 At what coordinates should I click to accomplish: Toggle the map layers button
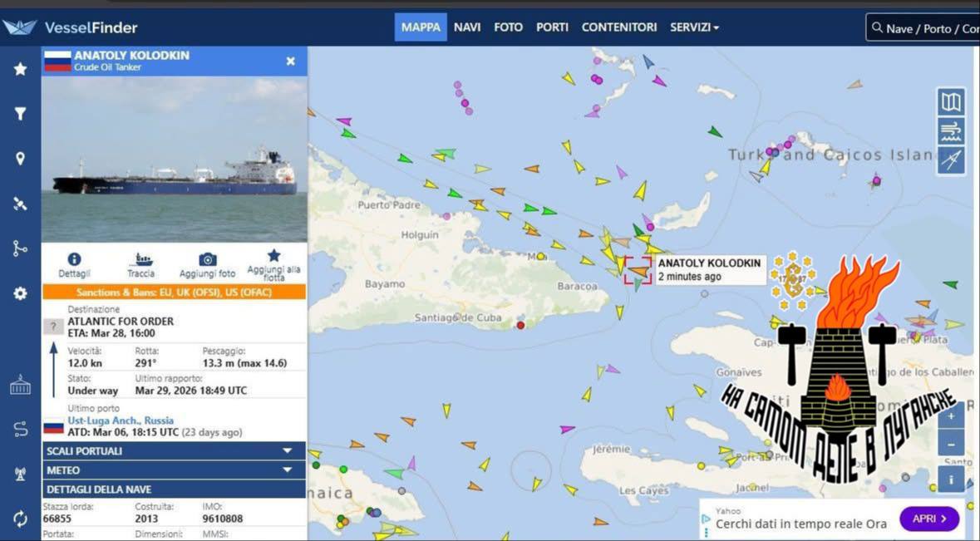click(x=951, y=102)
